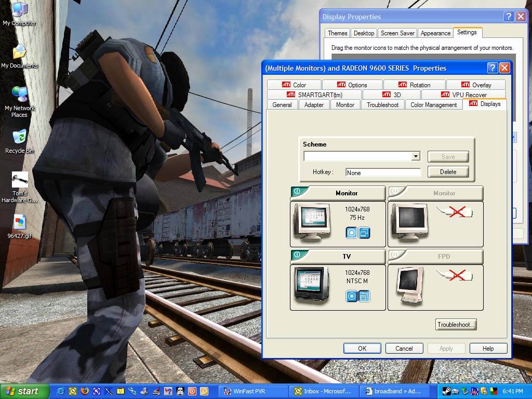Go to the SMARTGART(tm) tab
532x399 pixels.
(x=314, y=95)
